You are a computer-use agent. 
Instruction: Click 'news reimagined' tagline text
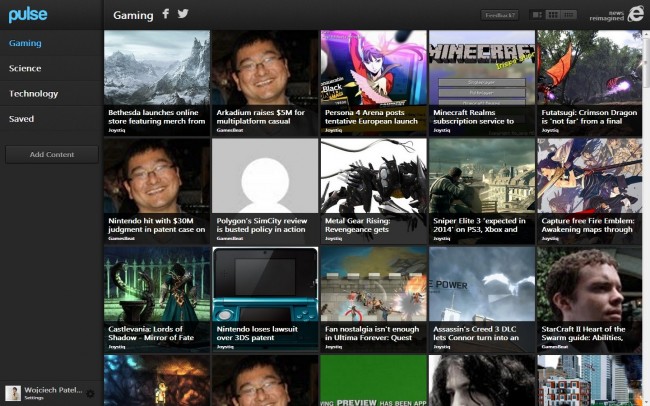[x=606, y=16]
